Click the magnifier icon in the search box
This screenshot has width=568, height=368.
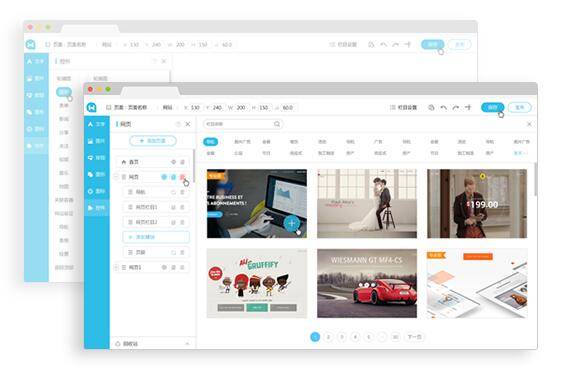point(277,124)
